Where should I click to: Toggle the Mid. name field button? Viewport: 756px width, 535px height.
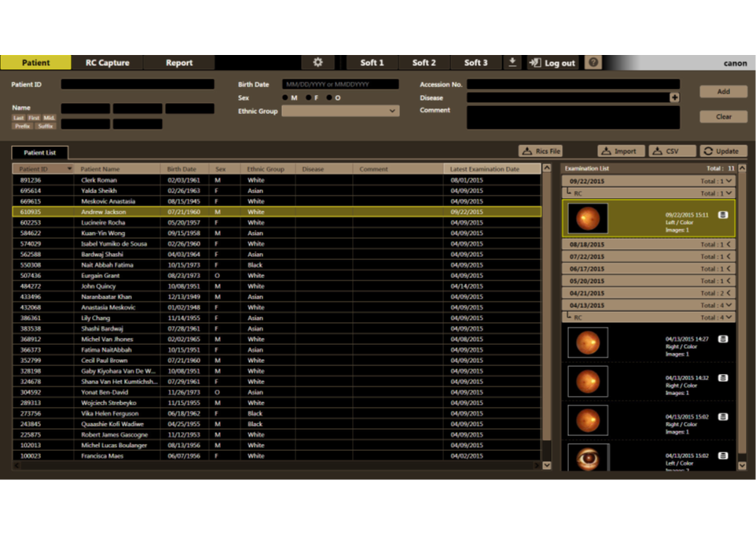coord(50,118)
